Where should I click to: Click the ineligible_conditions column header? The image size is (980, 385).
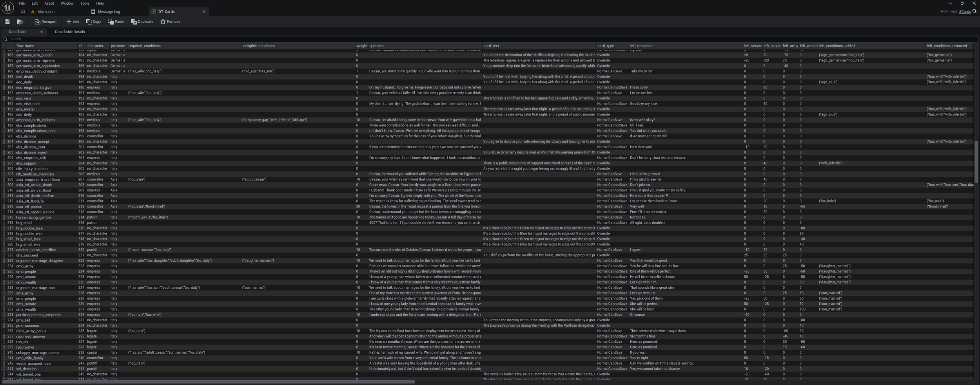298,46
